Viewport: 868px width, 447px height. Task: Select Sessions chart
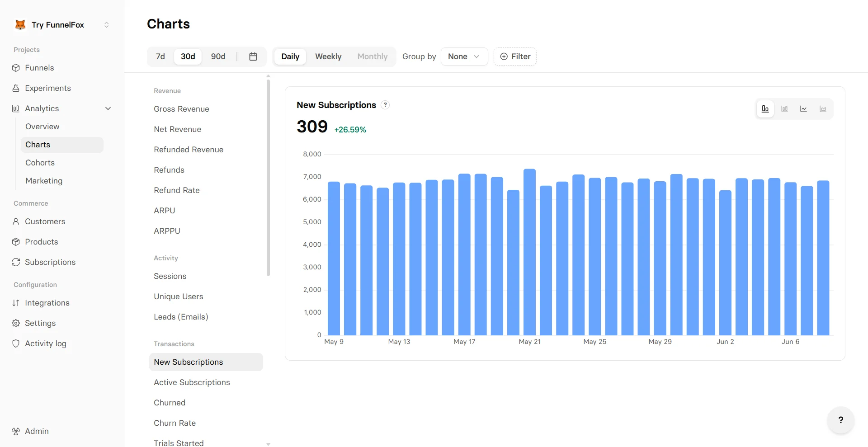click(x=206, y=276)
